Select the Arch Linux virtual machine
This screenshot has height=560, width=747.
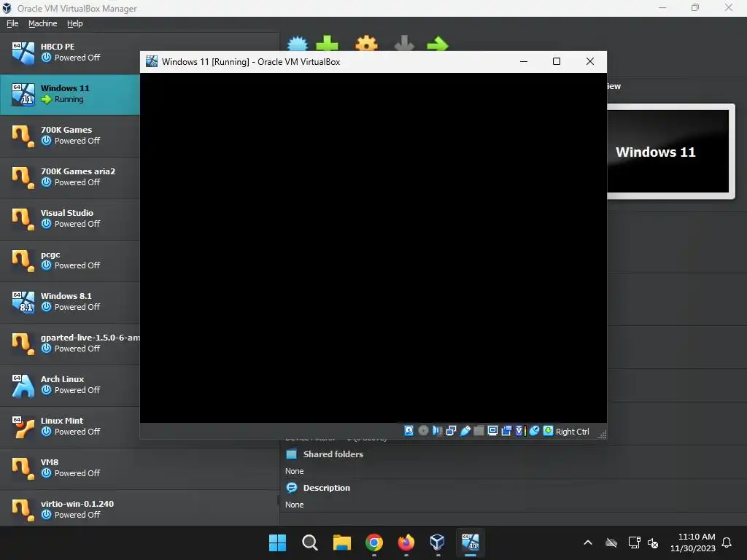pos(70,385)
